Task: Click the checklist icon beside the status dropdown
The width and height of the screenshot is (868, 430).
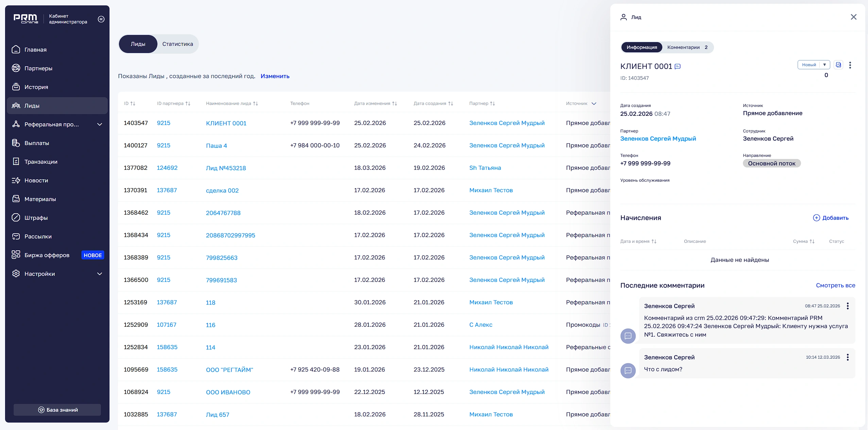Action: pos(838,65)
